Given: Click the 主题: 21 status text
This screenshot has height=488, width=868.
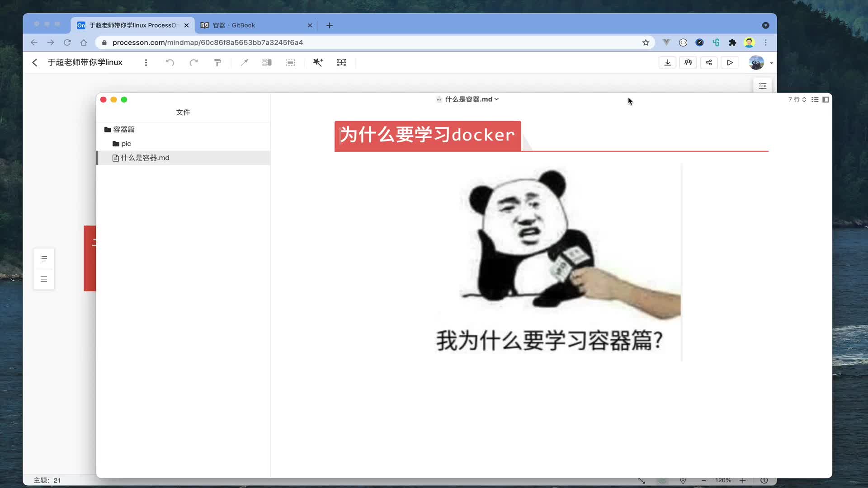Looking at the screenshot, I should (x=47, y=480).
